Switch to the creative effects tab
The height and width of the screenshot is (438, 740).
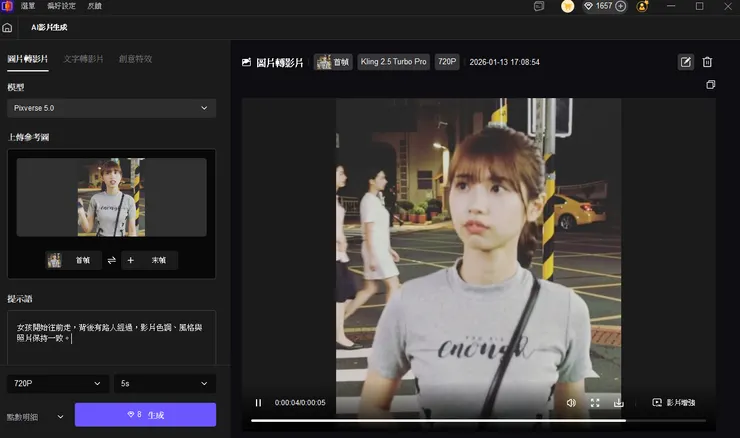(x=135, y=59)
